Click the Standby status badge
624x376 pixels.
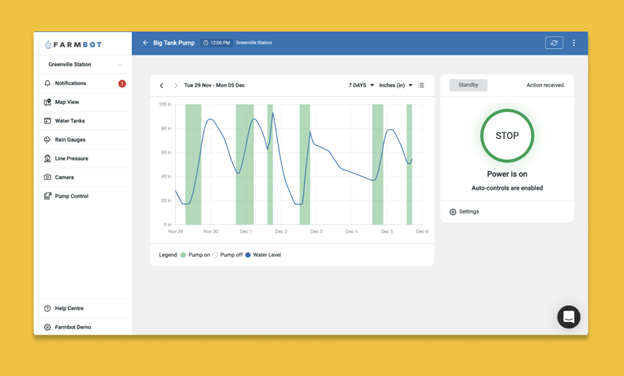[x=468, y=85]
